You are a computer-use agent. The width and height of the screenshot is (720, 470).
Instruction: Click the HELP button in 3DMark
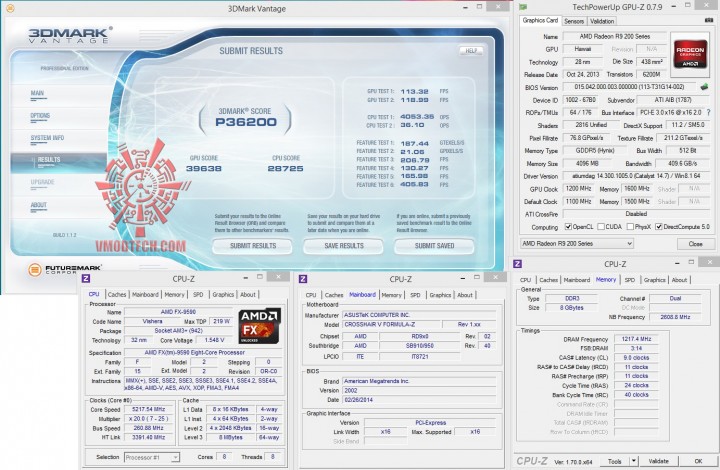pyautogui.click(x=471, y=50)
